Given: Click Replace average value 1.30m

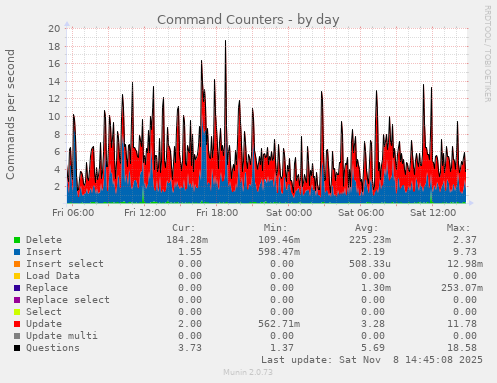Looking at the screenshot, I should coord(376,288).
